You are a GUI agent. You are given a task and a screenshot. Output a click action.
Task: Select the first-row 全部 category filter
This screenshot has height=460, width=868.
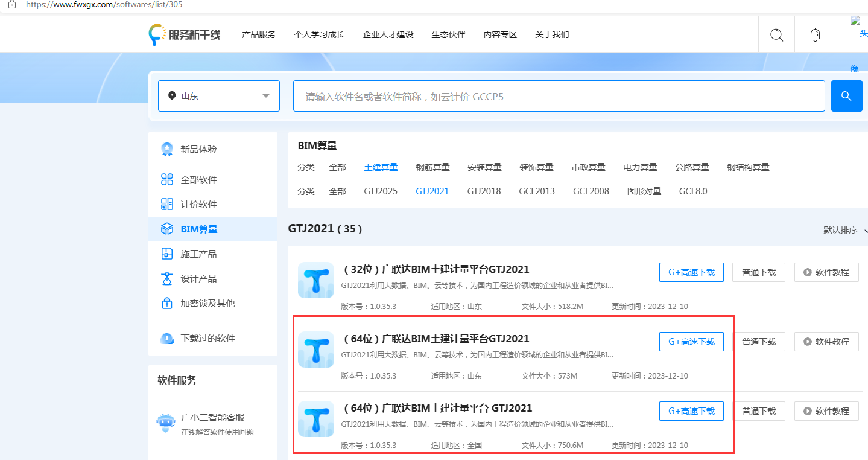coord(338,167)
